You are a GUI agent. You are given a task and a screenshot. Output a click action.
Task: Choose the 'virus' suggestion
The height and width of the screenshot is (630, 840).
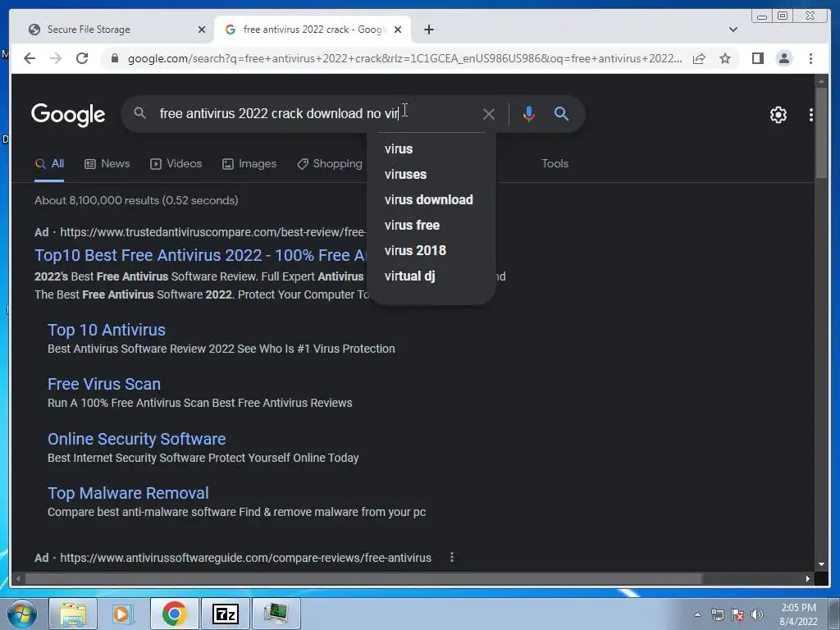click(431, 149)
